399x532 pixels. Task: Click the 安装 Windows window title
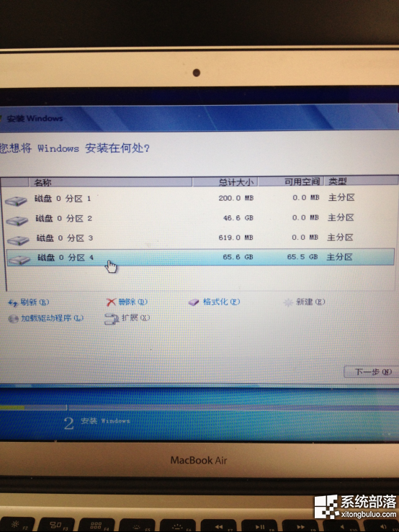point(35,118)
